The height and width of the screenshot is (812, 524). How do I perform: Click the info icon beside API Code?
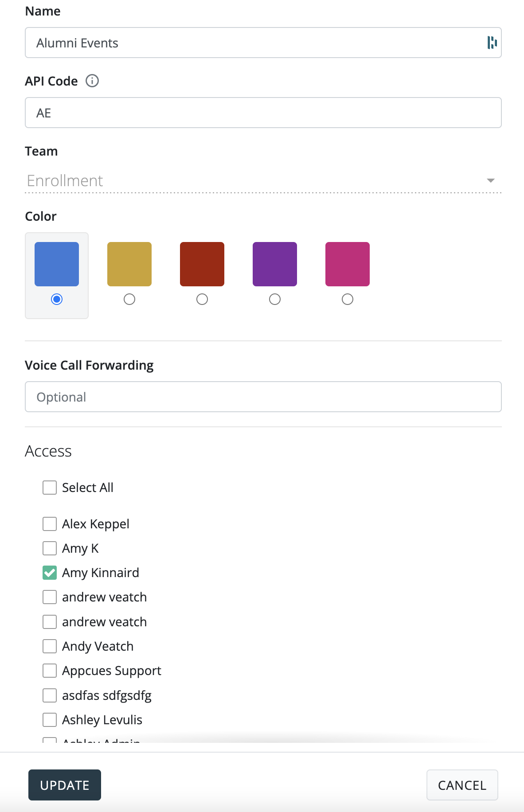92,81
